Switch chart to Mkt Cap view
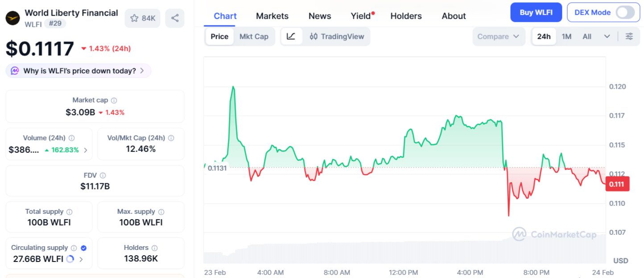This screenshot has height=278, width=644. pos(254,37)
